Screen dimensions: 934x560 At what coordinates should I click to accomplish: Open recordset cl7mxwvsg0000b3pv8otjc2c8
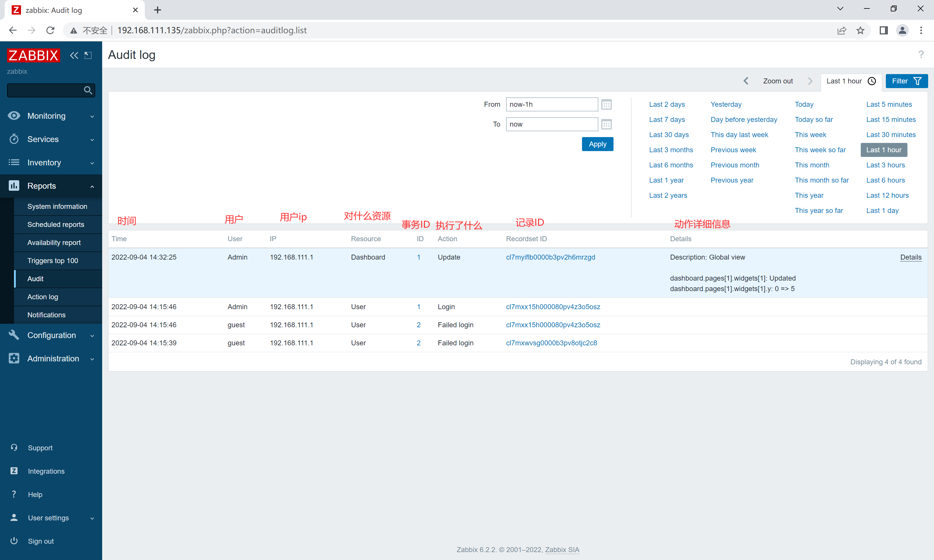(551, 343)
